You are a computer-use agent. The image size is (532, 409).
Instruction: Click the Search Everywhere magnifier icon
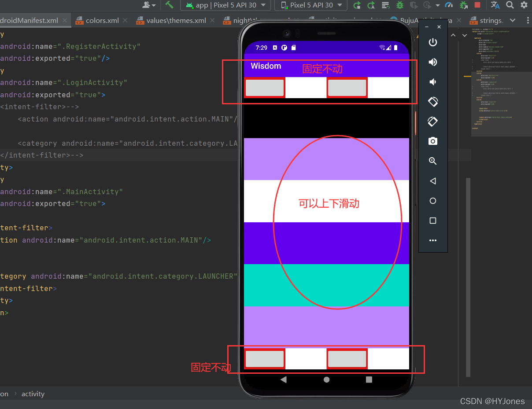(510, 5)
